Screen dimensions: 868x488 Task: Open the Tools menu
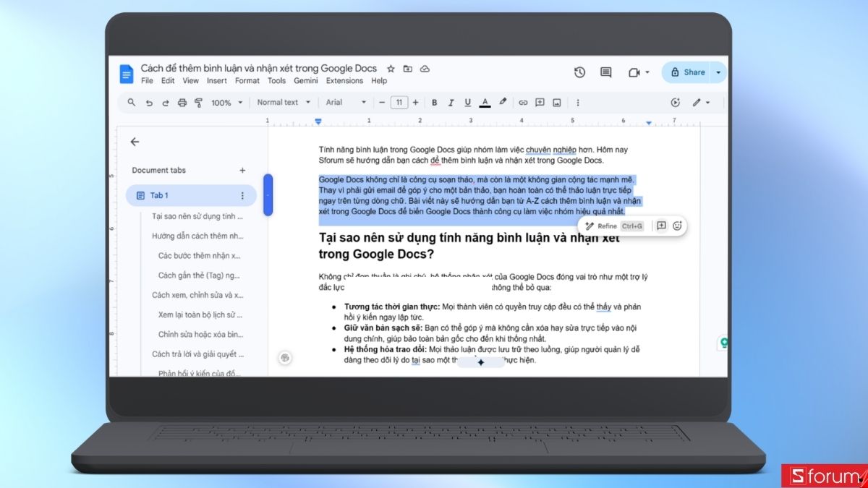276,81
